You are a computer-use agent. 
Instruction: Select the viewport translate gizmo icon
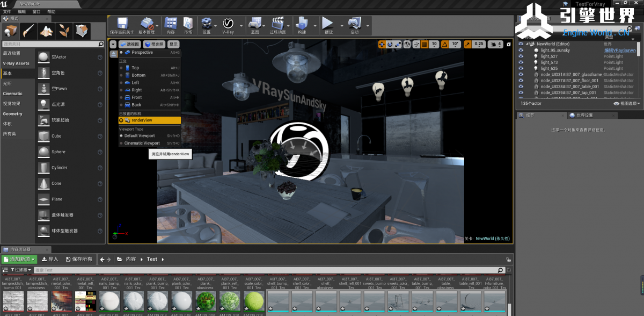point(382,44)
